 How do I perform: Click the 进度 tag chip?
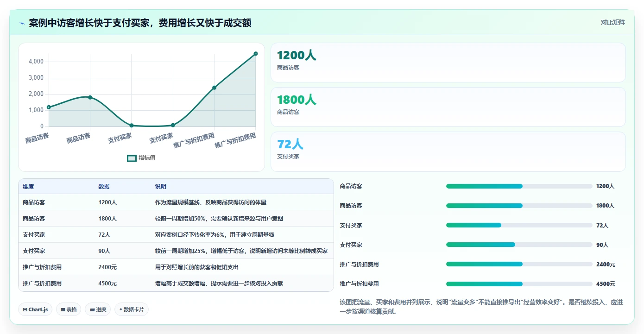[98, 309]
